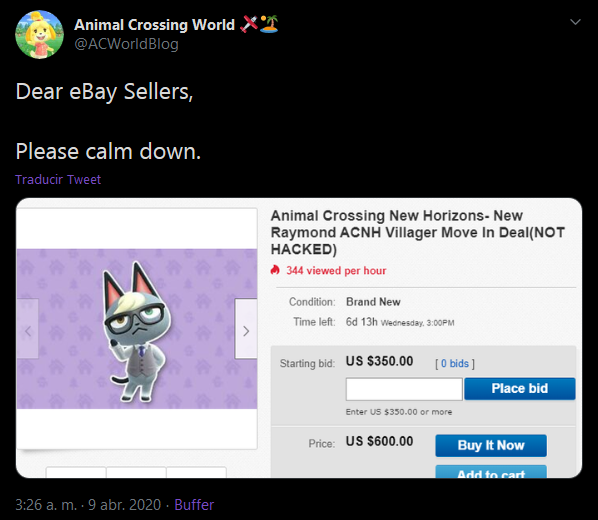Show the previous listing image arrow
598x520 pixels.
pos(27,329)
